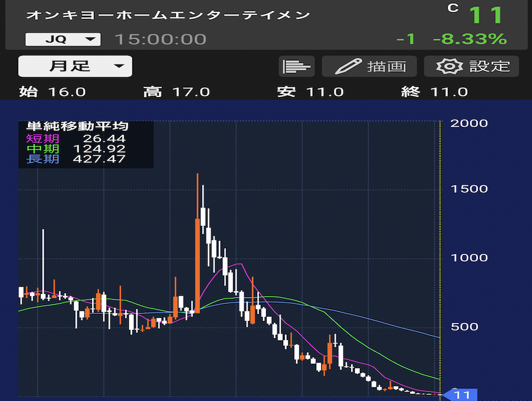Viewport: 532px width, 401px height.
Task: Click the 終 11.0 close value
Action: pyautogui.click(x=435, y=92)
